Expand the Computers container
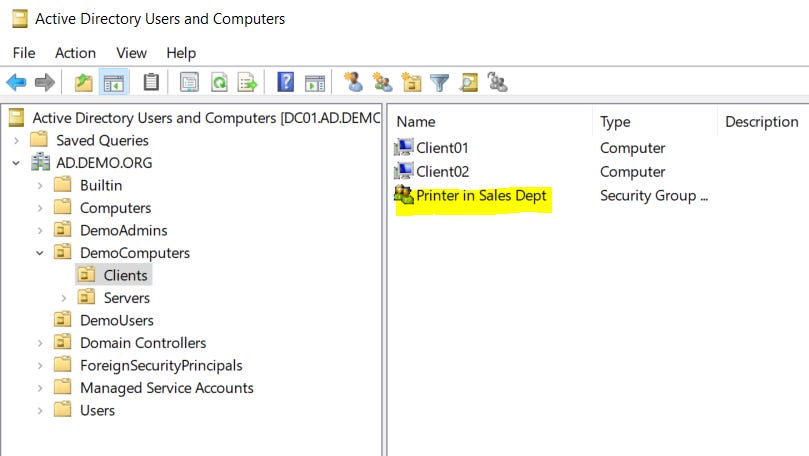809x456 pixels. click(40, 208)
